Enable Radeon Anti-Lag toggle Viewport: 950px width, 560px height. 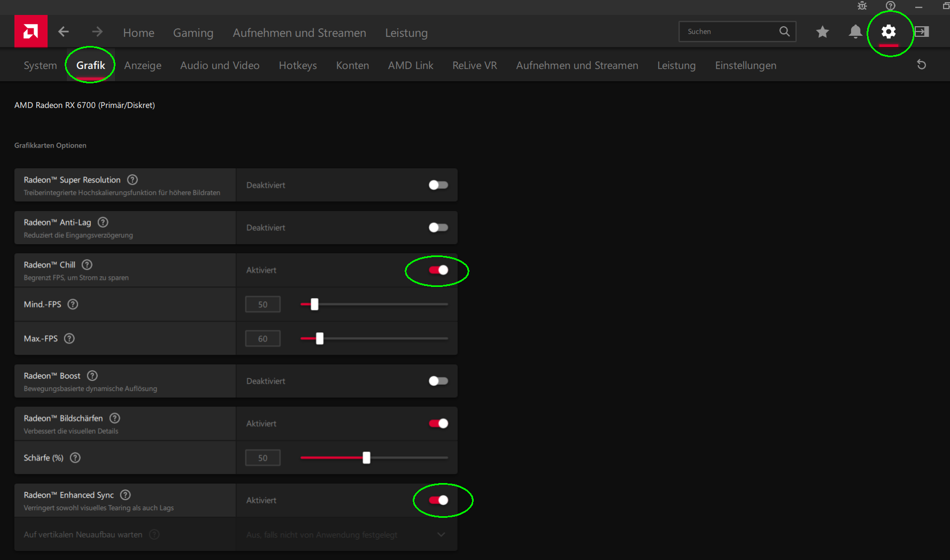pyautogui.click(x=438, y=228)
